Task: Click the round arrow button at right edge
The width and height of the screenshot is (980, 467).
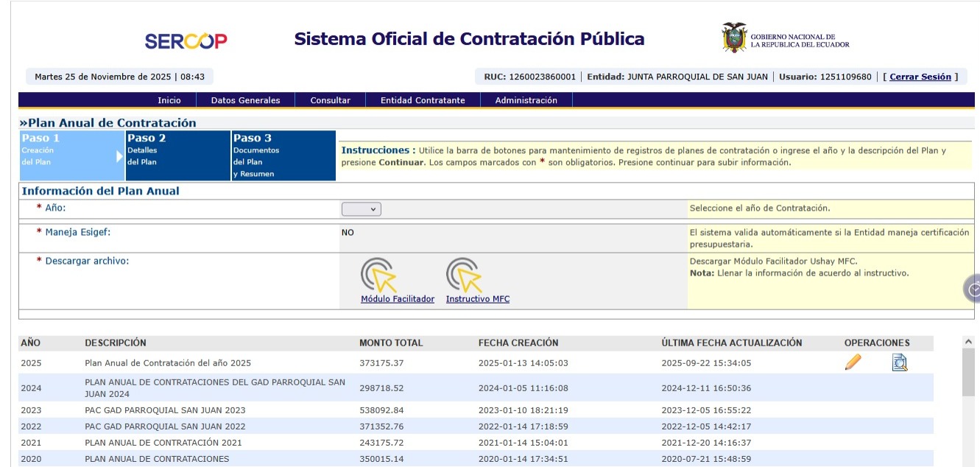Action: tap(973, 289)
